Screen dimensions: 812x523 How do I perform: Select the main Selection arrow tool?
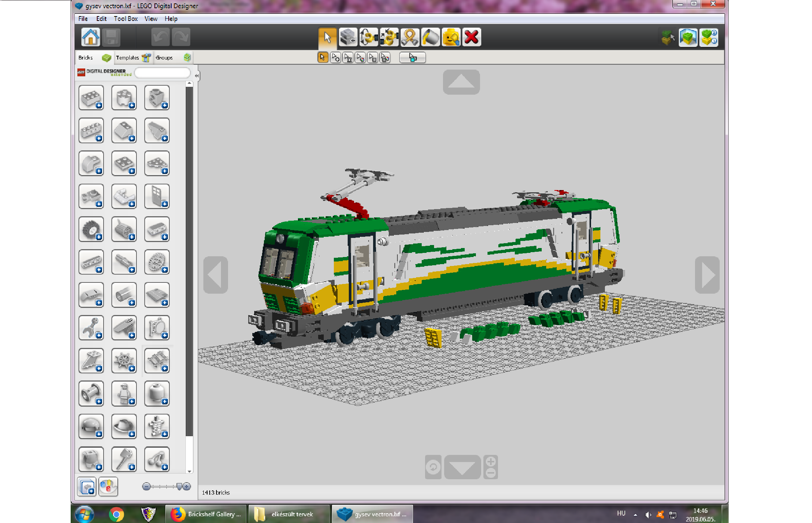tap(327, 37)
